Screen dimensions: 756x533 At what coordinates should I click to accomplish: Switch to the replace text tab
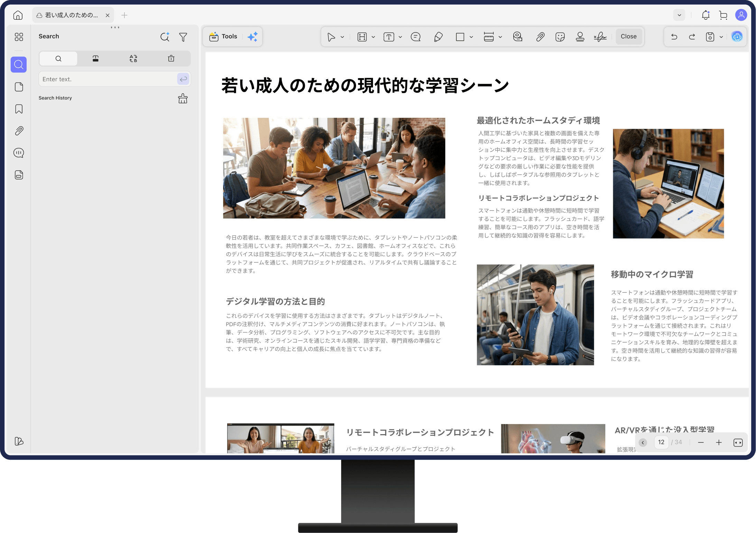click(x=133, y=59)
